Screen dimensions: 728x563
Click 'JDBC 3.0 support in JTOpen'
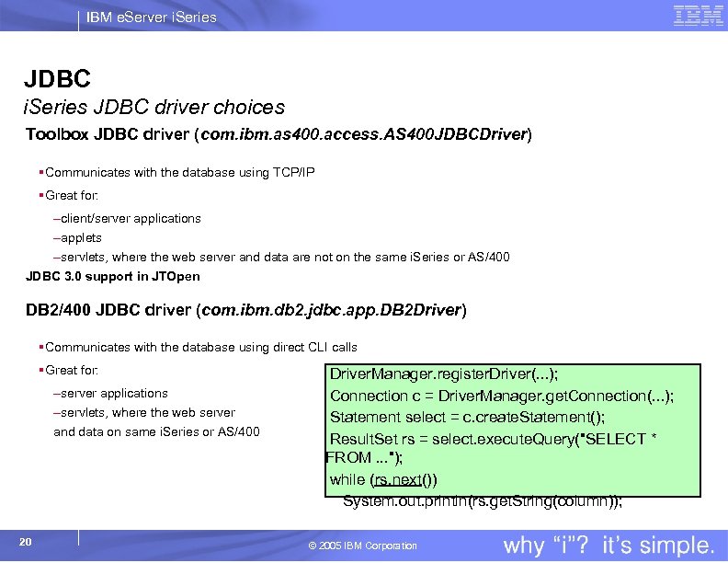113,276
